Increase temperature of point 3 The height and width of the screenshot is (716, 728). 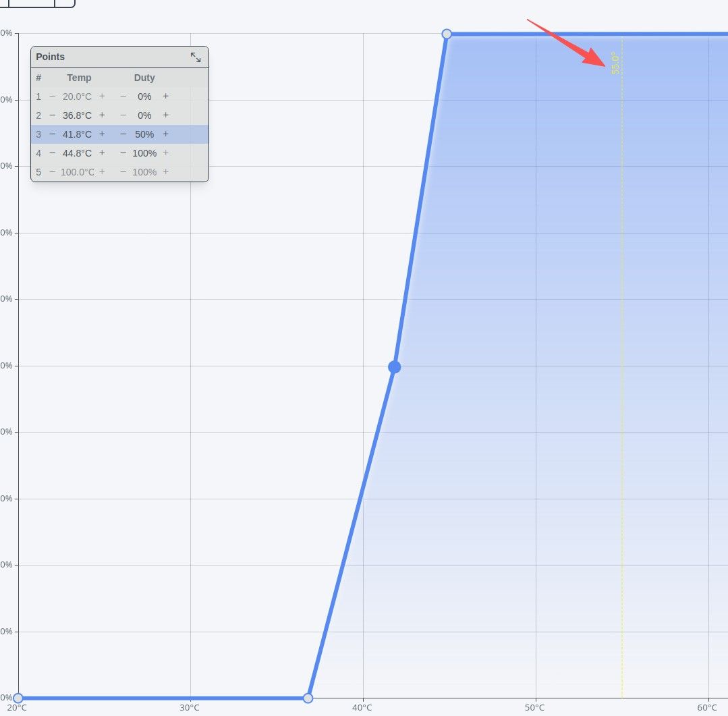102,134
